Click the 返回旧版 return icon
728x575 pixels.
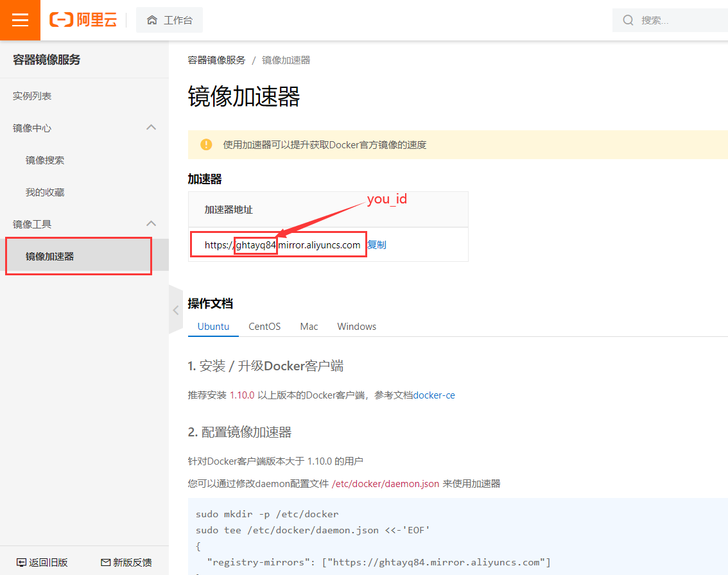(x=21, y=562)
